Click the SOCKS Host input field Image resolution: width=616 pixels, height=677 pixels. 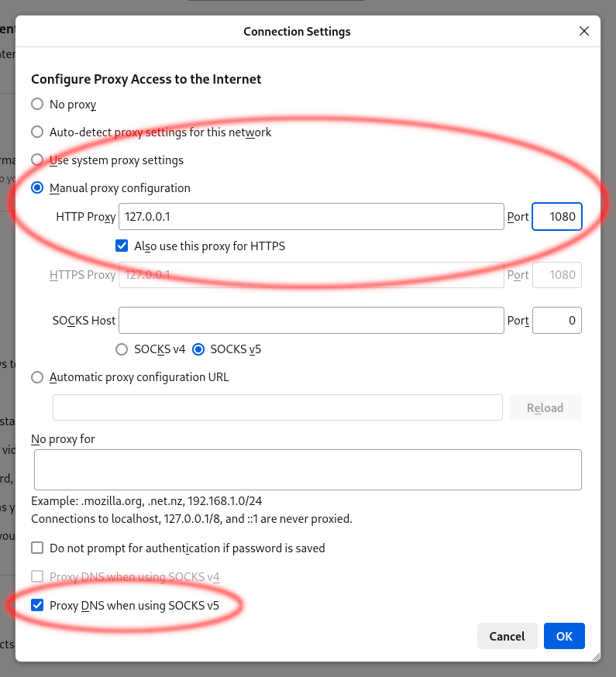pyautogui.click(x=311, y=321)
